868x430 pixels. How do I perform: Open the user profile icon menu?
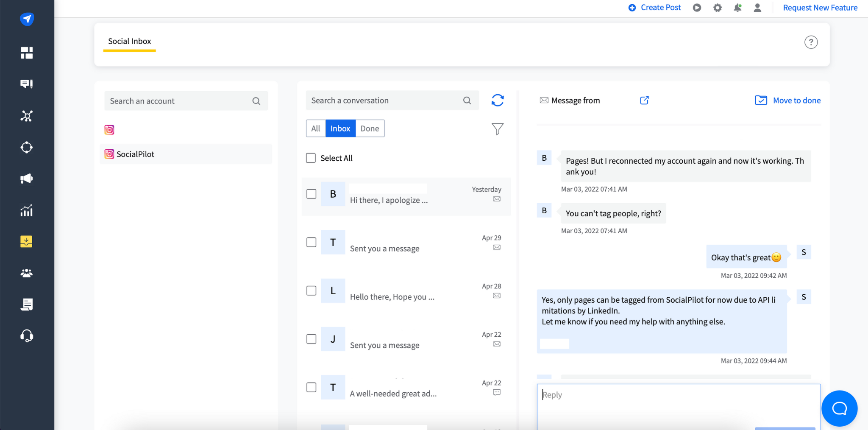pyautogui.click(x=757, y=8)
